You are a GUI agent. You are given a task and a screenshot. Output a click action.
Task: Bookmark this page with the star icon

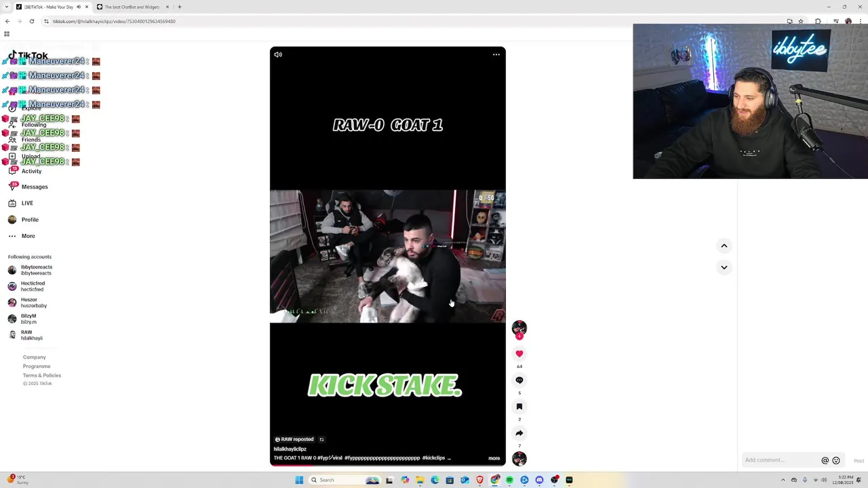click(x=801, y=21)
